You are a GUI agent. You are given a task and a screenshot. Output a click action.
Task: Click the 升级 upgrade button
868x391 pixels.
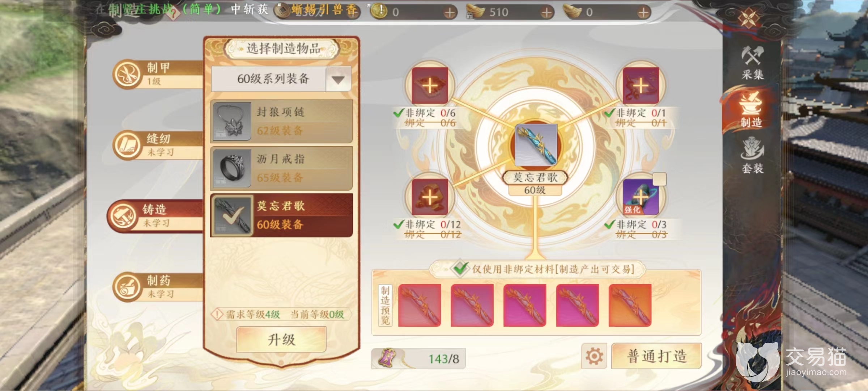(x=281, y=340)
